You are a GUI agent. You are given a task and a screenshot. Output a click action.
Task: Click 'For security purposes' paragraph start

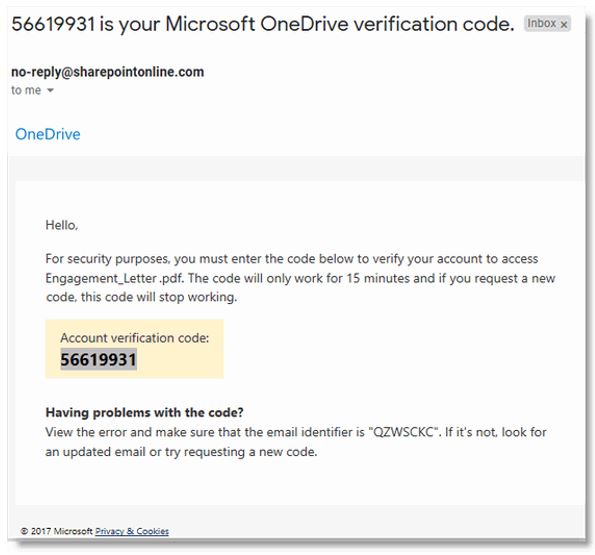coord(107,259)
